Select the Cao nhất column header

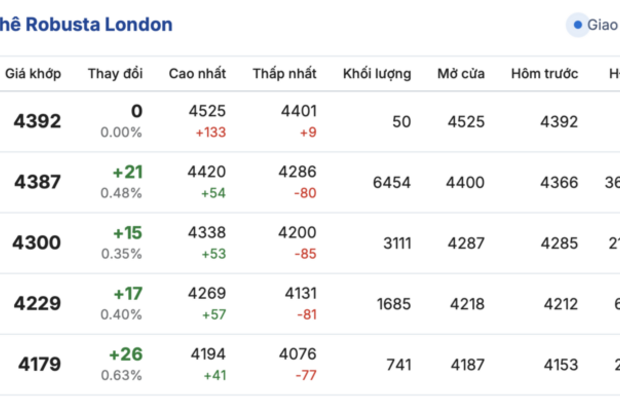[x=197, y=74]
